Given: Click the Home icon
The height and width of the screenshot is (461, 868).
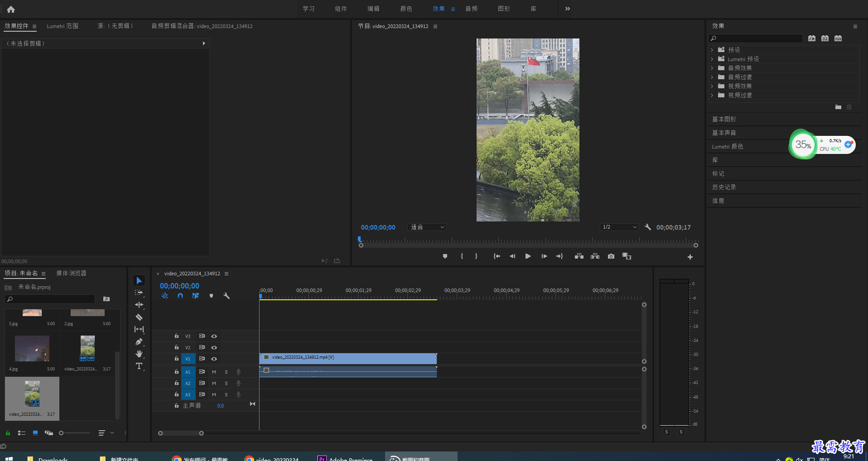Looking at the screenshot, I should click(11, 9).
